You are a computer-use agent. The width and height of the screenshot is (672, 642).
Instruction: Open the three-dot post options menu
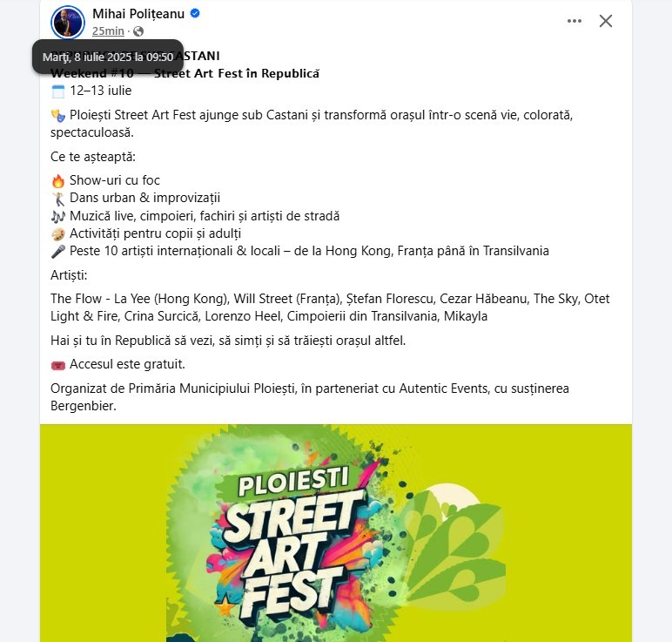pyautogui.click(x=574, y=21)
